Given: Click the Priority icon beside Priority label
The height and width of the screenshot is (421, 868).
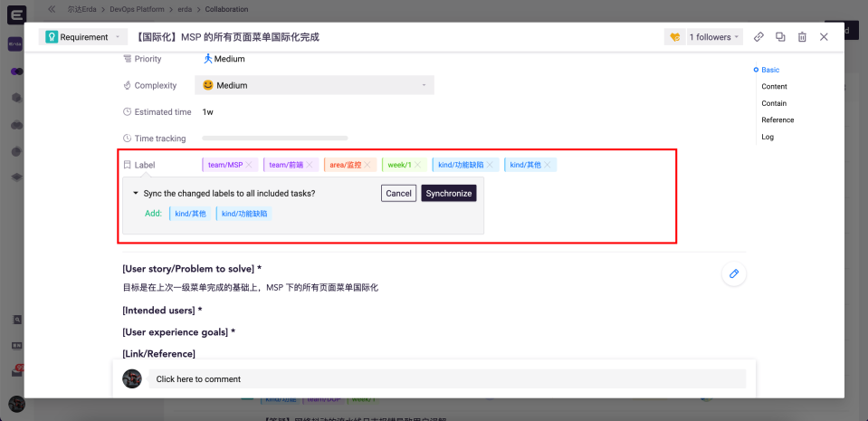Looking at the screenshot, I should [127, 59].
